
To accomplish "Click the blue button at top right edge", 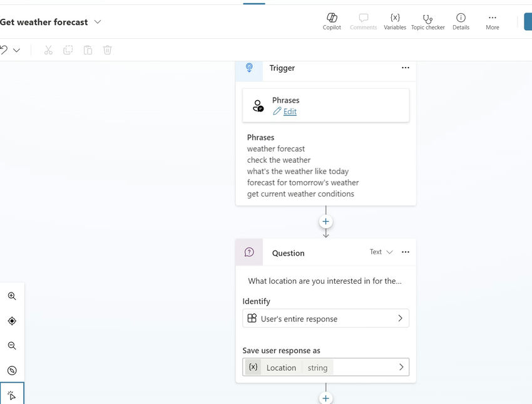I will (528, 21).
